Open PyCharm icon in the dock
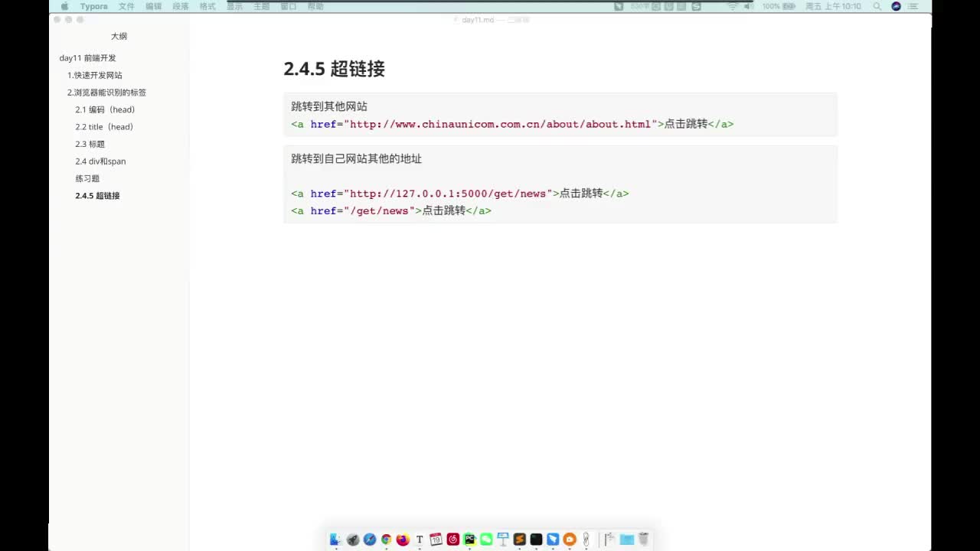 point(469,540)
